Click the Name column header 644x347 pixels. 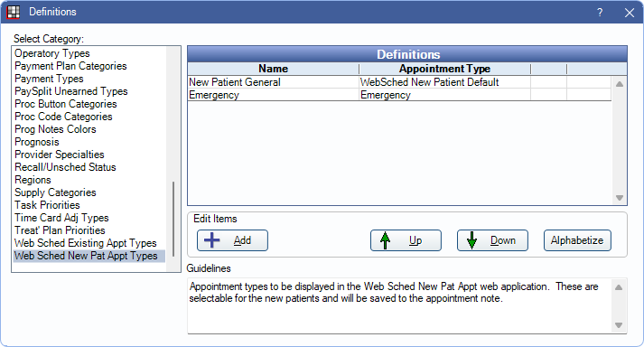pyautogui.click(x=273, y=69)
